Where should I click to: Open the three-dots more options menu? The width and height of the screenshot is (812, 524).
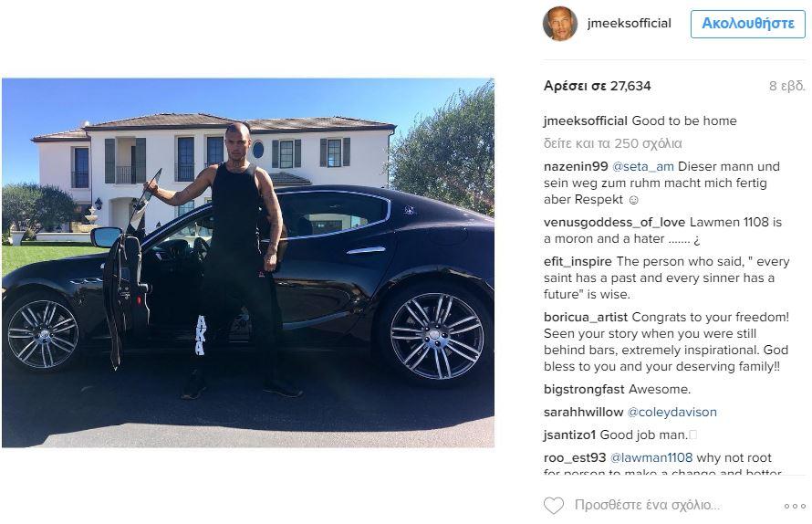[x=795, y=506]
